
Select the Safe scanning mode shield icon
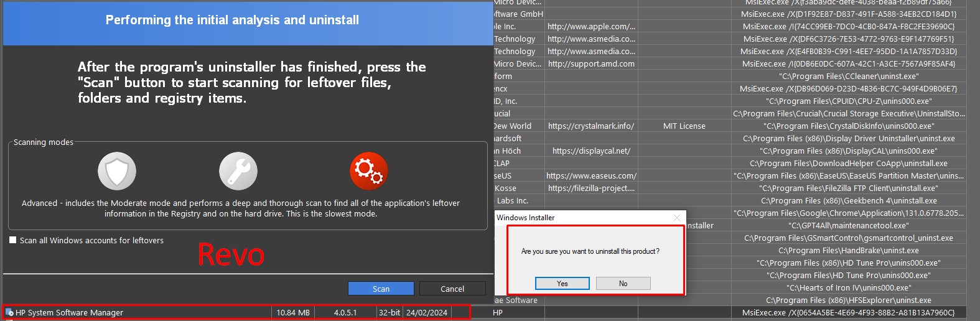(x=117, y=171)
